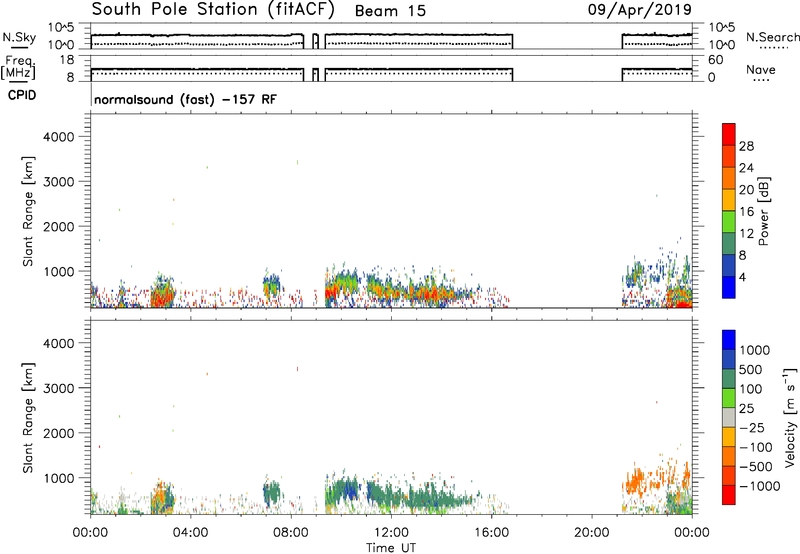Click the "16" power colorbar label
This screenshot has width=800, height=554.
pos(746,212)
